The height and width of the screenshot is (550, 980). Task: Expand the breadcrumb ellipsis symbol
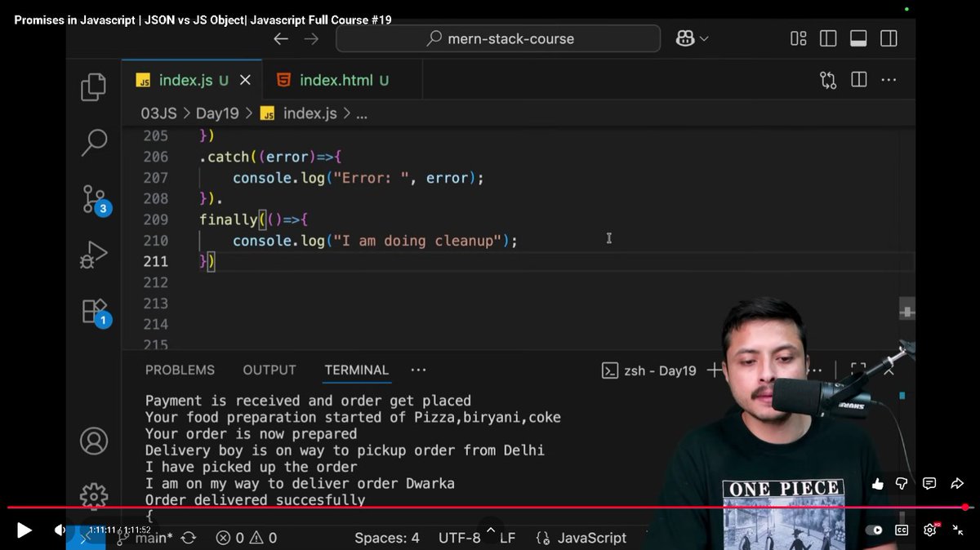pyautogui.click(x=362, y=113)
